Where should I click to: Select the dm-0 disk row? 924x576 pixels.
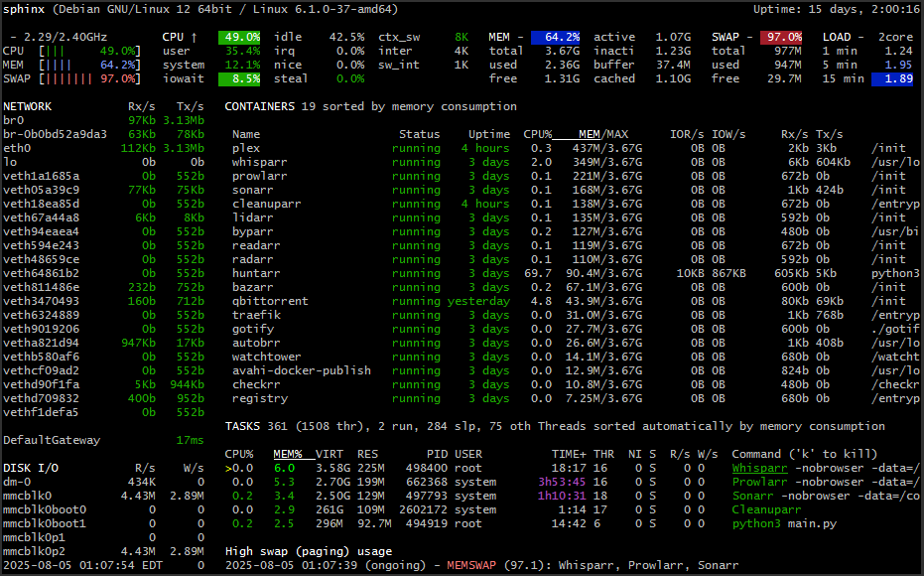click(x=103, y=482)
